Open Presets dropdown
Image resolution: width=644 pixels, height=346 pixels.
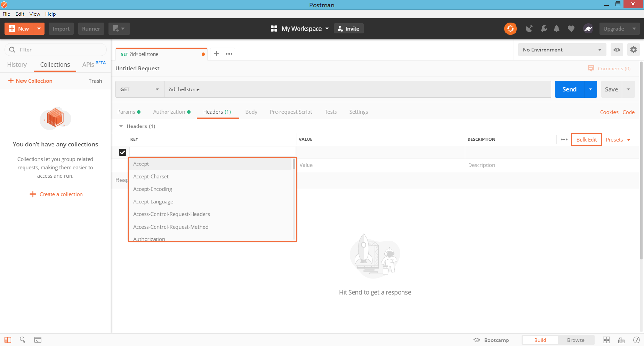618,140
